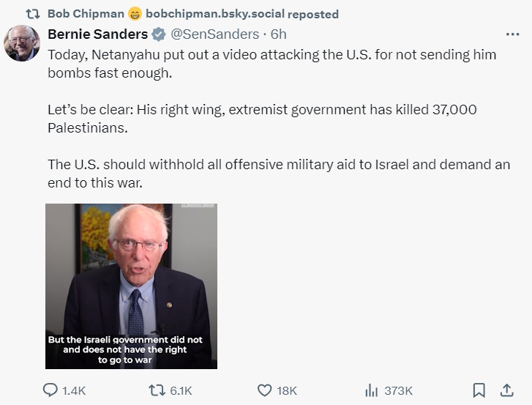Open the three-dot more options menu
This screenshot has width=532, height=405.
[512, 34]
